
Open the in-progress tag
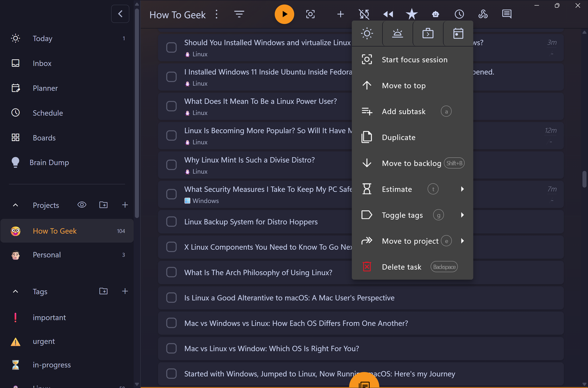pyautogui.click(x=67, y=365)
